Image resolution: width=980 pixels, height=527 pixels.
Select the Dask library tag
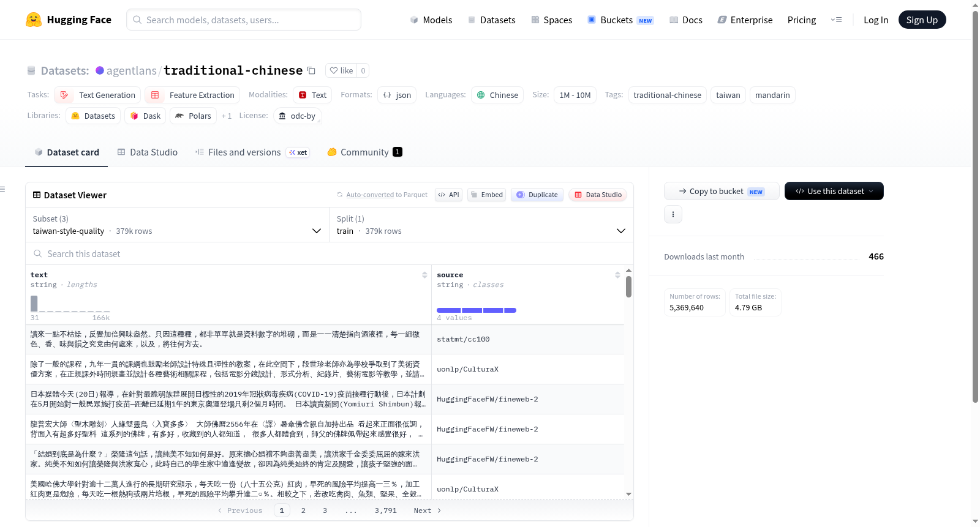[146, 116]
